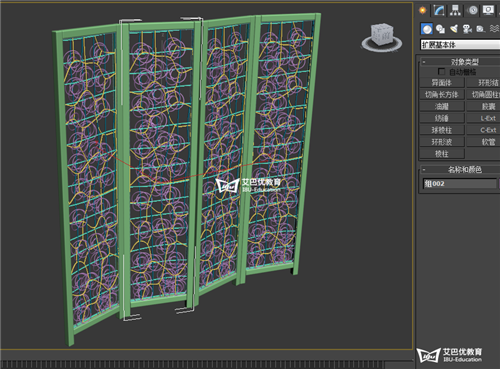500x369 pixels.
Task: Click the 软管 button
Action: tap(484, 142)
